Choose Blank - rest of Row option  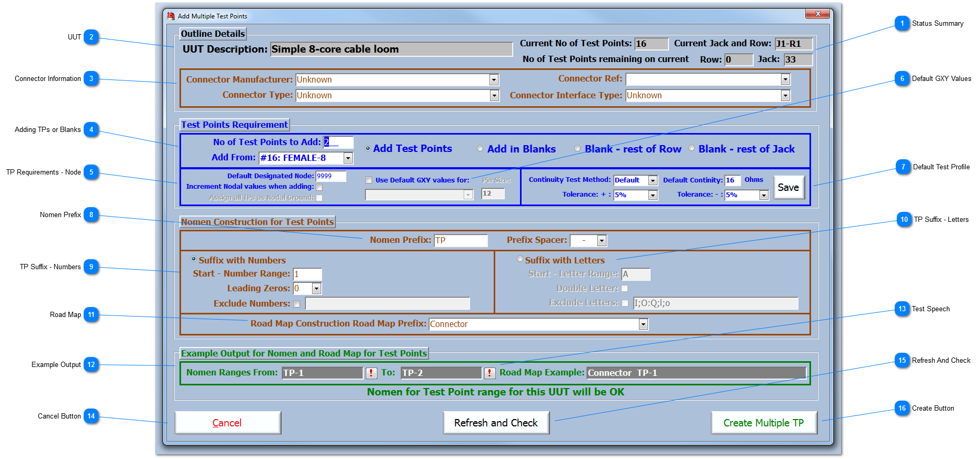click(x=577, y=149)
